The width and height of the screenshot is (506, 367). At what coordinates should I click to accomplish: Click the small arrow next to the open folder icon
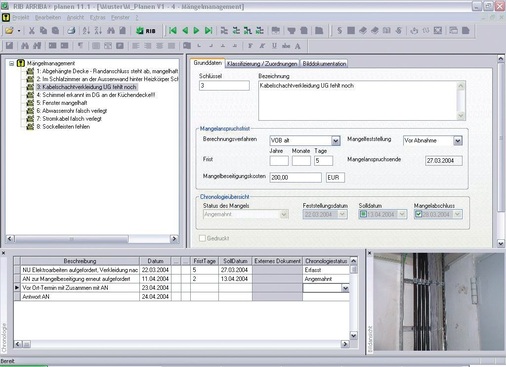(19, 31)
